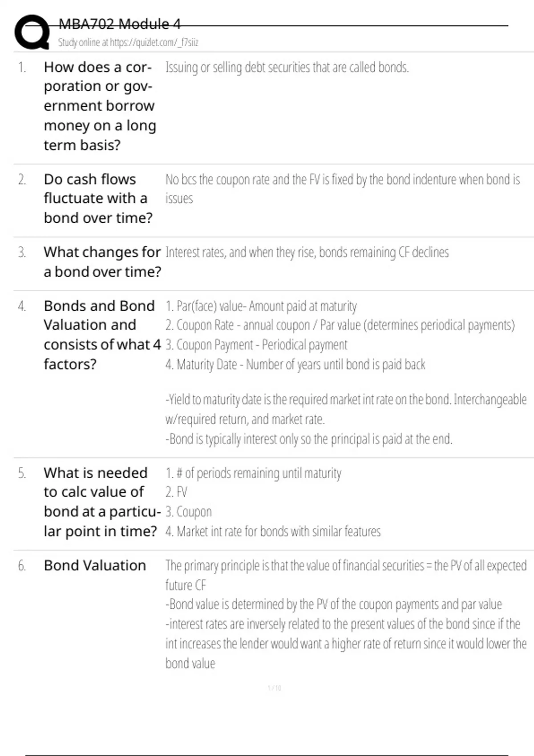This screenshot has height=756, width=534.
Task: Click the answer about interest rates rising
Action: 307,253
